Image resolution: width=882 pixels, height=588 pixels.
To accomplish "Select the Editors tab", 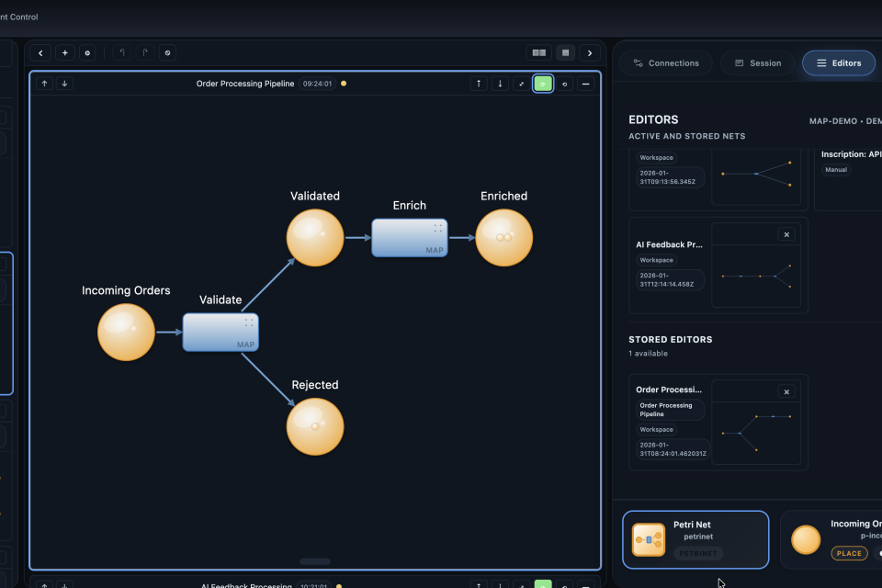I will click(x=838, y=63).
